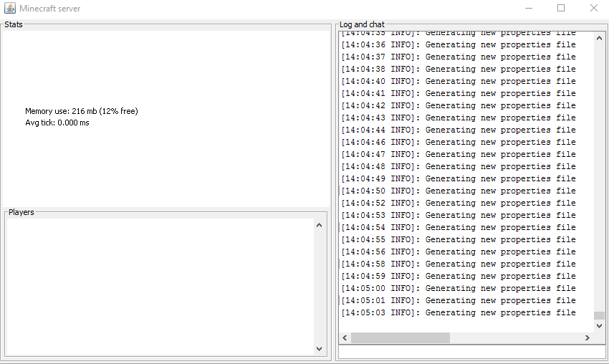The width and height of the screenshot is (609, 364).
Task: Select the log line at 14:04:46
Action: pyautogui.click(x=459, y=142)
